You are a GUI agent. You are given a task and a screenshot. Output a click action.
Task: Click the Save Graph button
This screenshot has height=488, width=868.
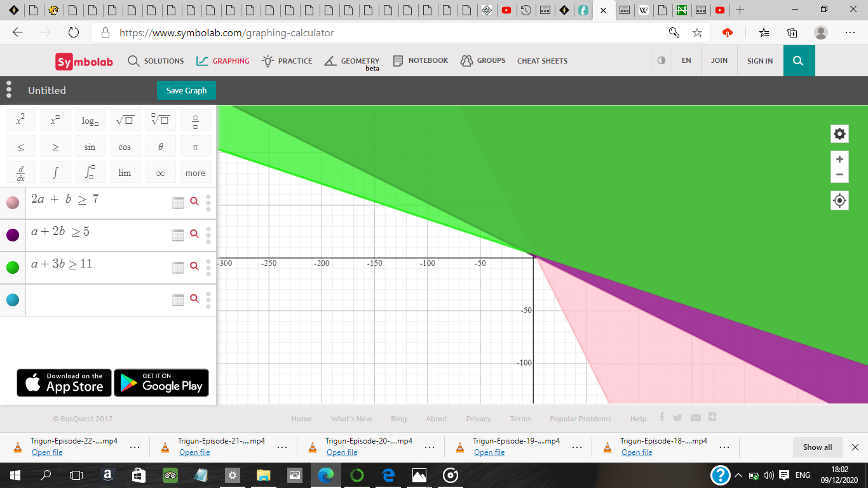[x=186, y=90]
